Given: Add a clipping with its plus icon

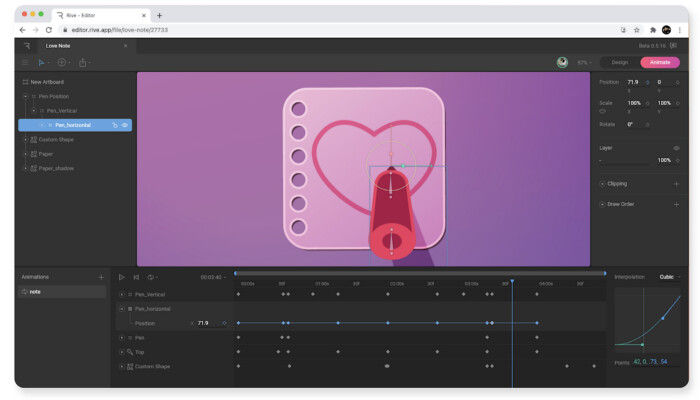Looking at the screenshot, I should 677,184.
